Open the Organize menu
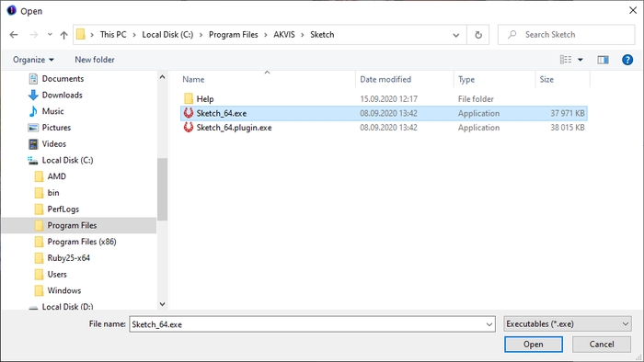644x362 pixels. (x=33, y=60)
